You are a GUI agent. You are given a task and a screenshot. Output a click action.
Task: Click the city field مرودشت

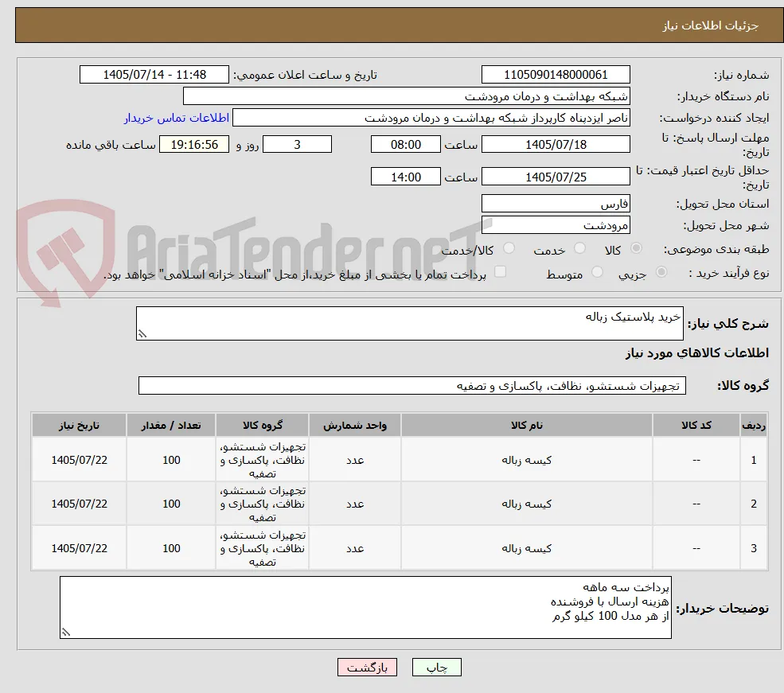pos(556,225)
